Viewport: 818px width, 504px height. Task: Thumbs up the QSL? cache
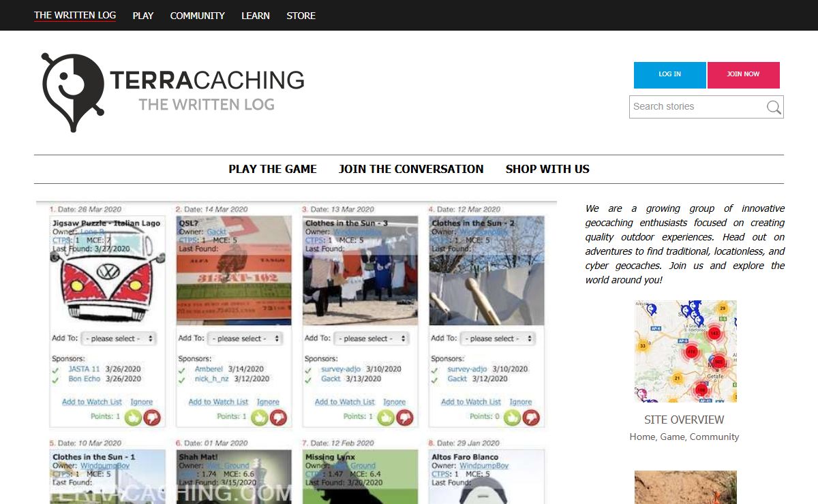(260, 417)
